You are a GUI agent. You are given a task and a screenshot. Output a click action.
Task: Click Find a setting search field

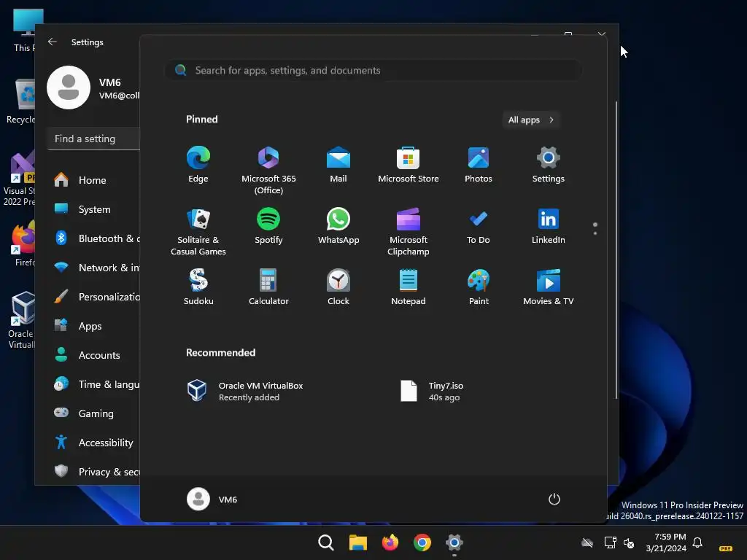pos(94,139)
